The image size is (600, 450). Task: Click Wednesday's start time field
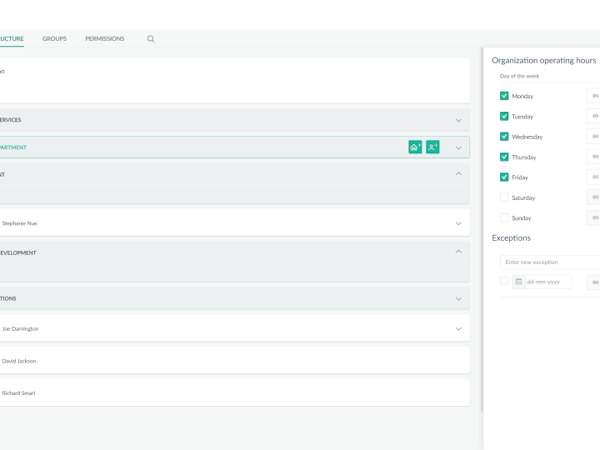click(x=593, y=136)
